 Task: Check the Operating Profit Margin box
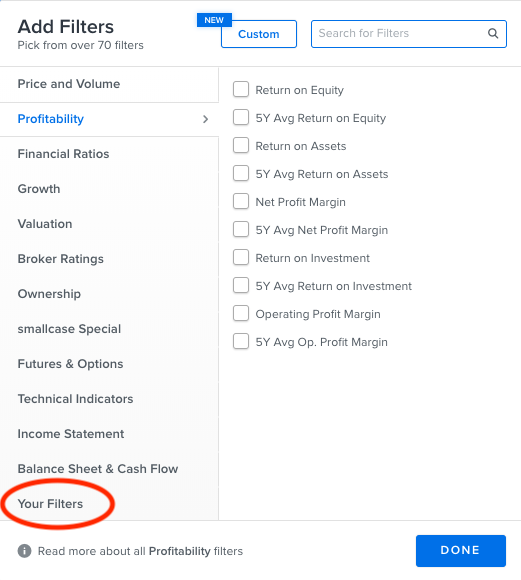[241, 314]
